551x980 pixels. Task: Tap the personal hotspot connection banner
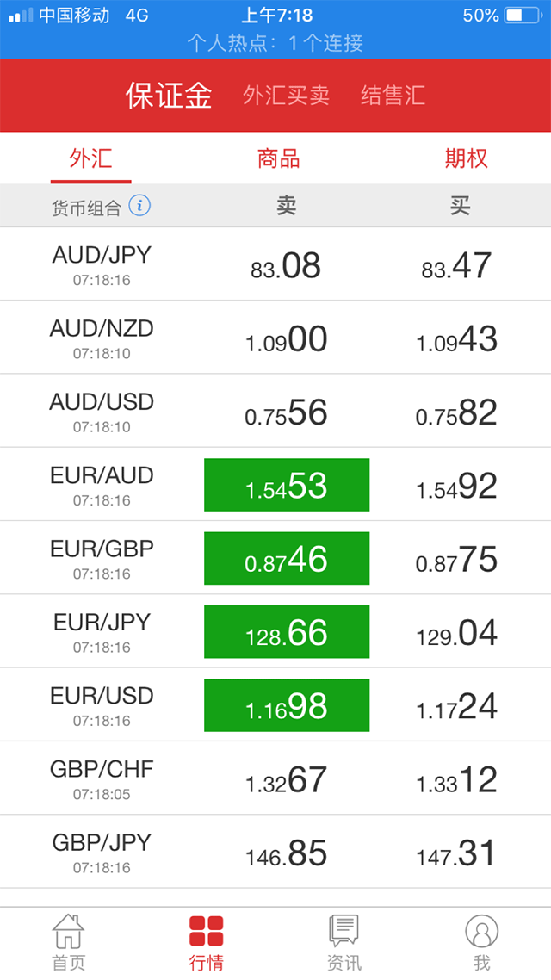pyautogui.click(x=275, y=43)
